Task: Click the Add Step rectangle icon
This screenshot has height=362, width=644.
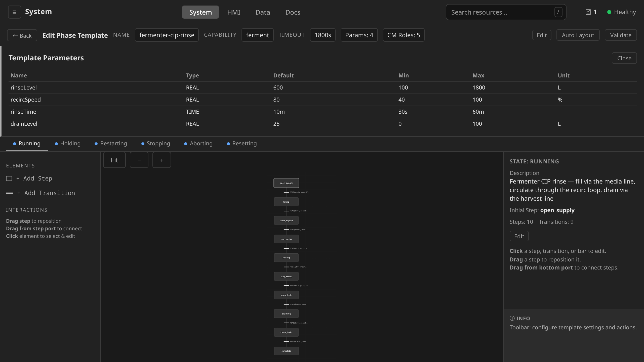Action: pyautogui.click(x=9, y=178)
